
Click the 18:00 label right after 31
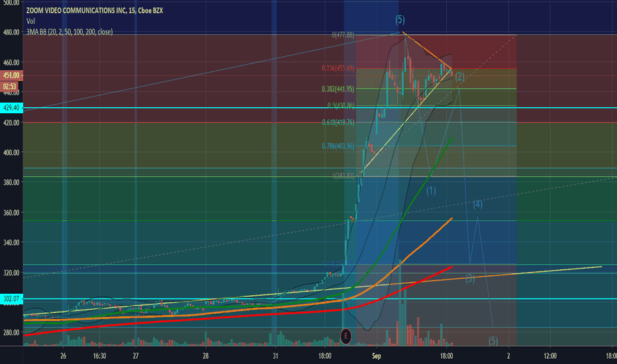pos(324,356)
